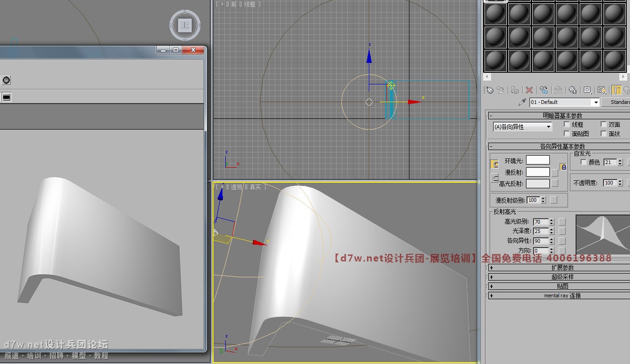Click the map button beside 各向异性 value
The width and height of the screenshot is (630, 364).
[x=562, y=241]
